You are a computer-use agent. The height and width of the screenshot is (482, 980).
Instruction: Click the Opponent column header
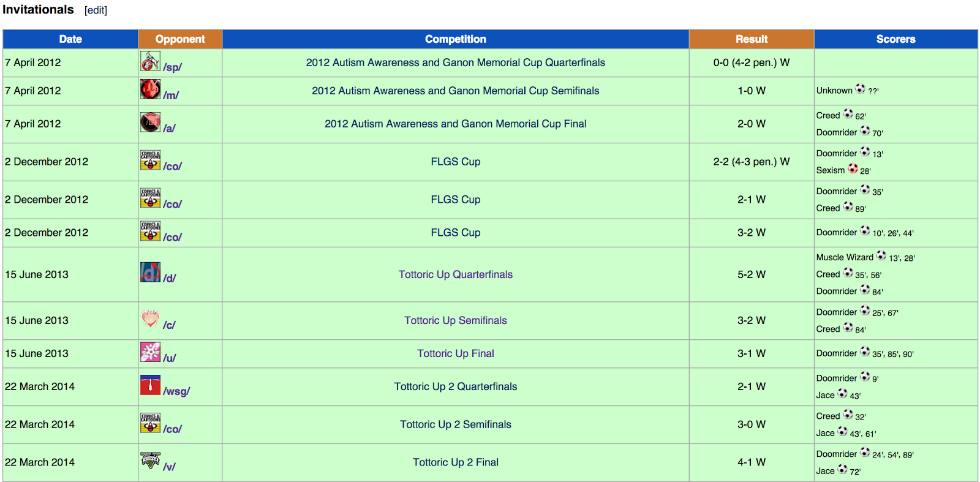point(180,39)
